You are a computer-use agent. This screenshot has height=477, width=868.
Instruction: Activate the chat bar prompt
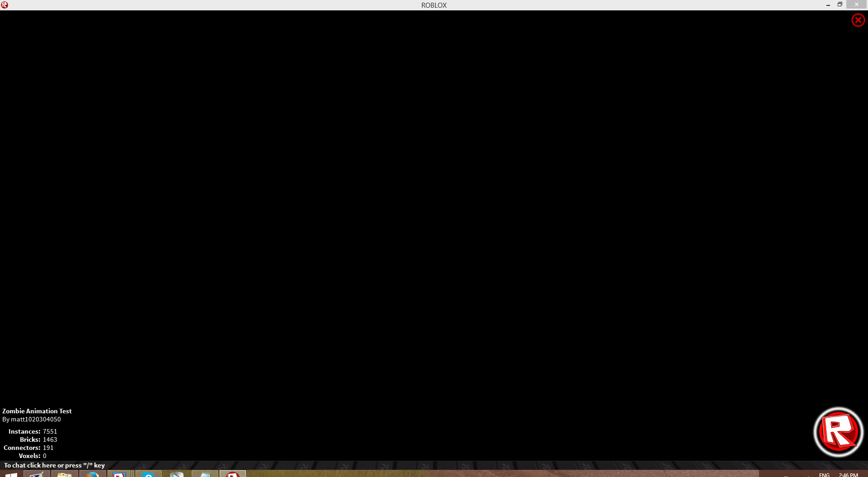click(54, 465)
